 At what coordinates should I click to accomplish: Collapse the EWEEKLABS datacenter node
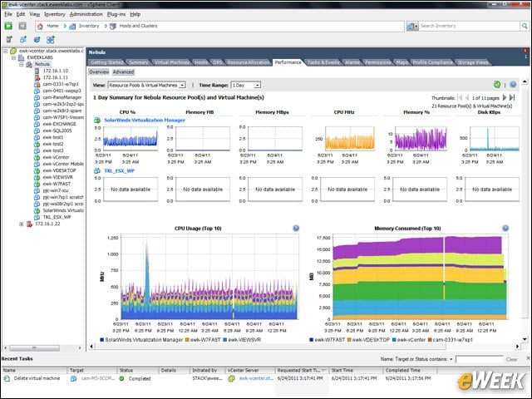coord(13,57)
